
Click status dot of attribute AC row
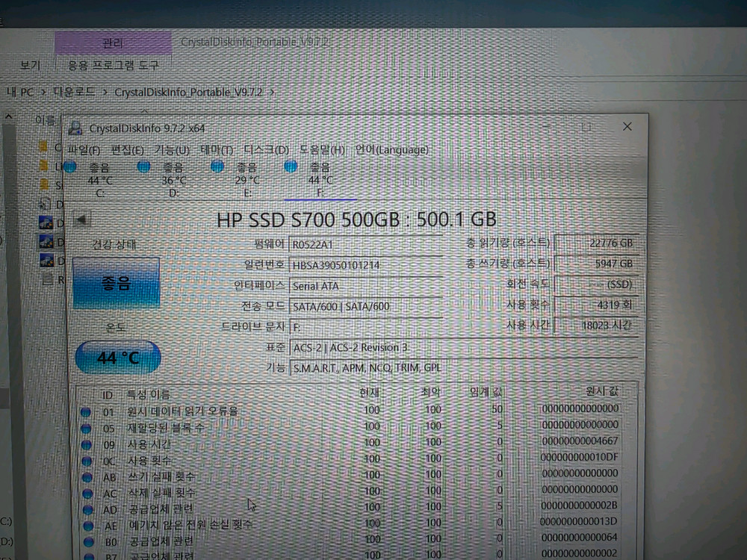tap(87, 494)
